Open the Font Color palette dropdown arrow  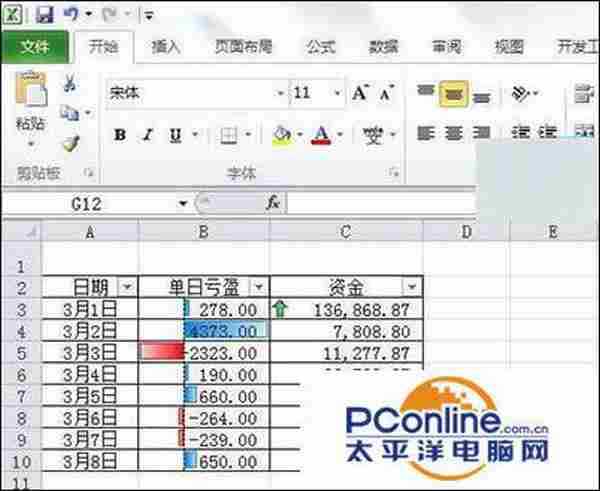pos(340,135)
